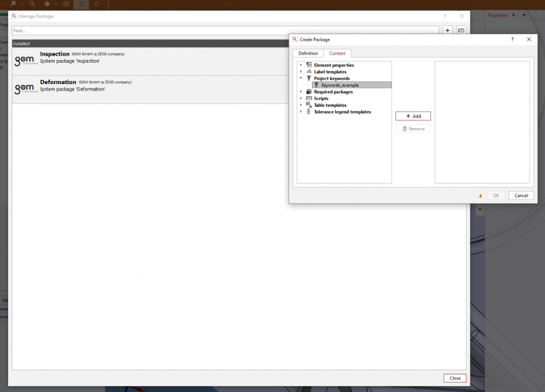Viewport: 545px width, 392px height.
Task: Click Cancel in the Create Package dialog
Action: 520,195
